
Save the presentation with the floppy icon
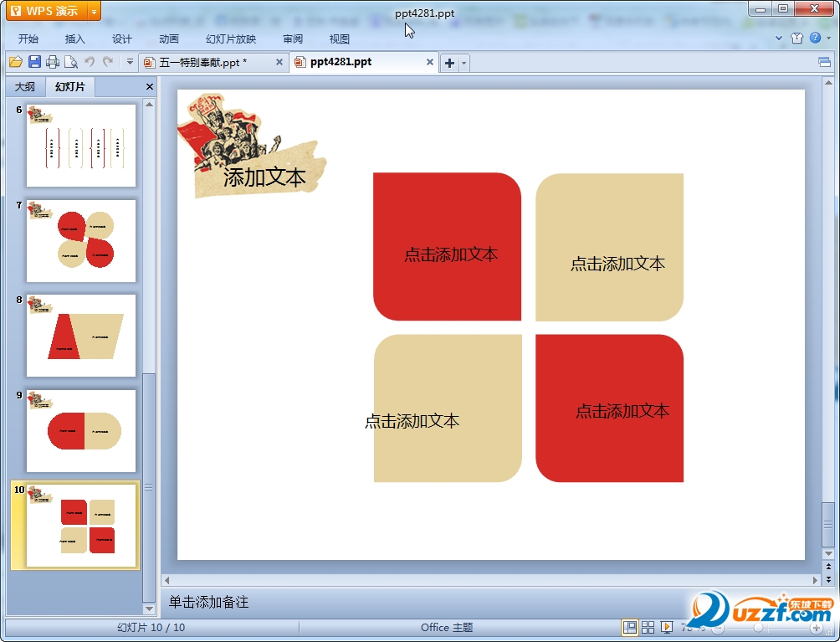(34, 62)
